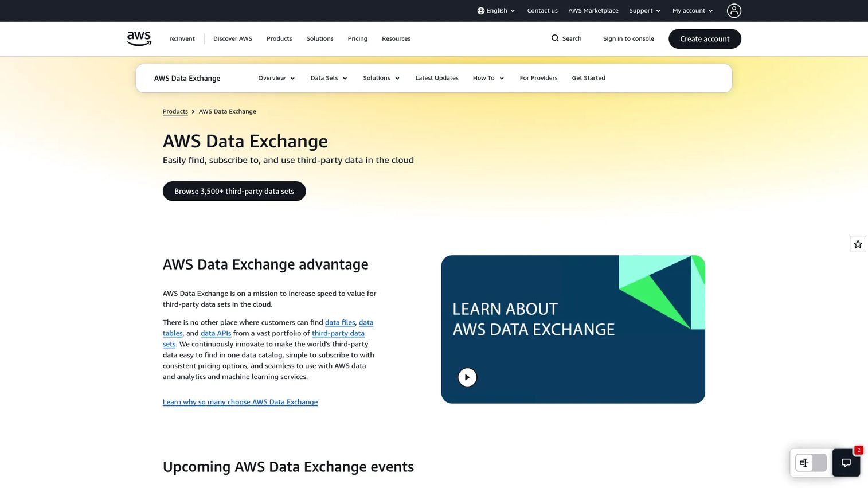Viewport: 868px width, 488px height.
Task: Open the Get Started tab
Action: click(588, 78)
